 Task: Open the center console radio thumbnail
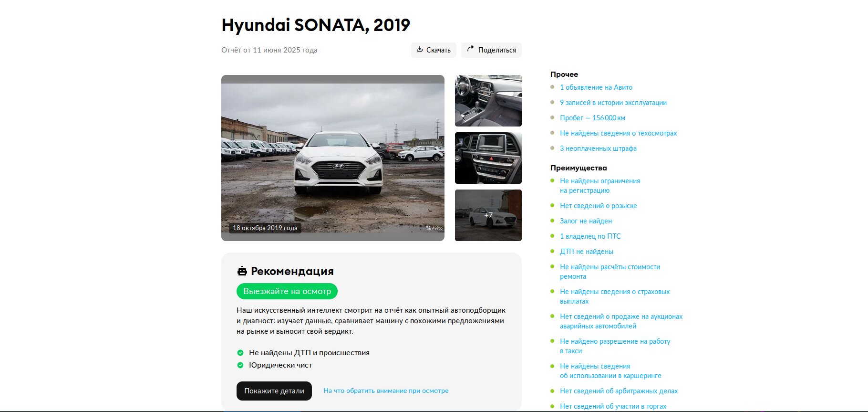coord(488,158)
